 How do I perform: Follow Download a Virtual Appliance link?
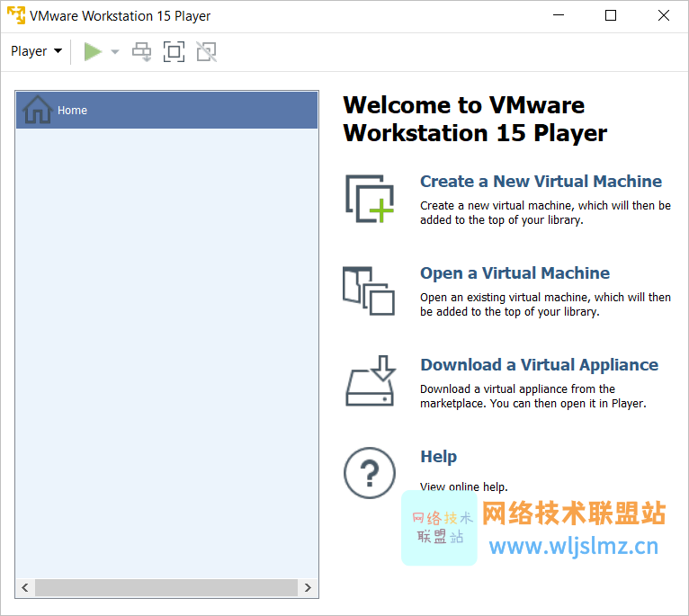[539, 365]
